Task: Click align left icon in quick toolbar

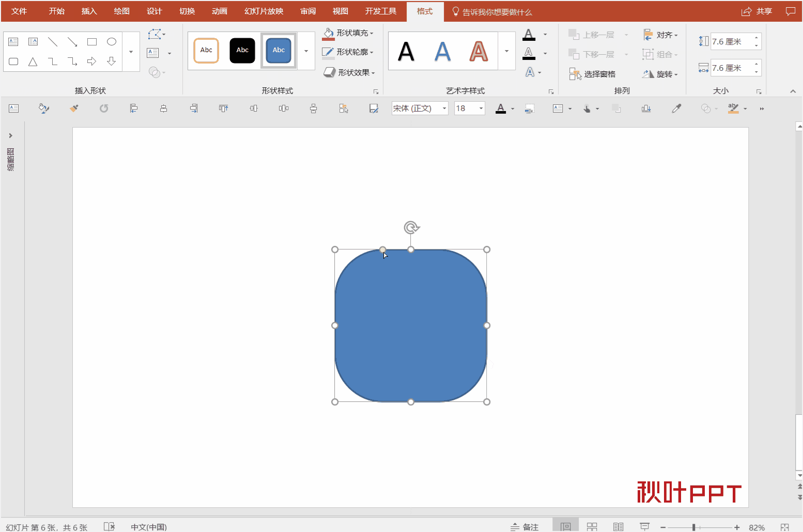Action: (x=134, y=108)
